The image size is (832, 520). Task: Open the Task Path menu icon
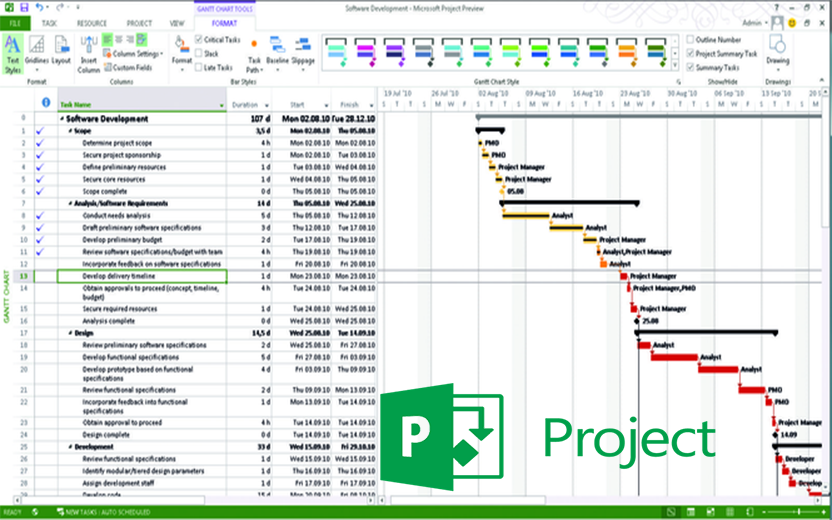(254, 56)
